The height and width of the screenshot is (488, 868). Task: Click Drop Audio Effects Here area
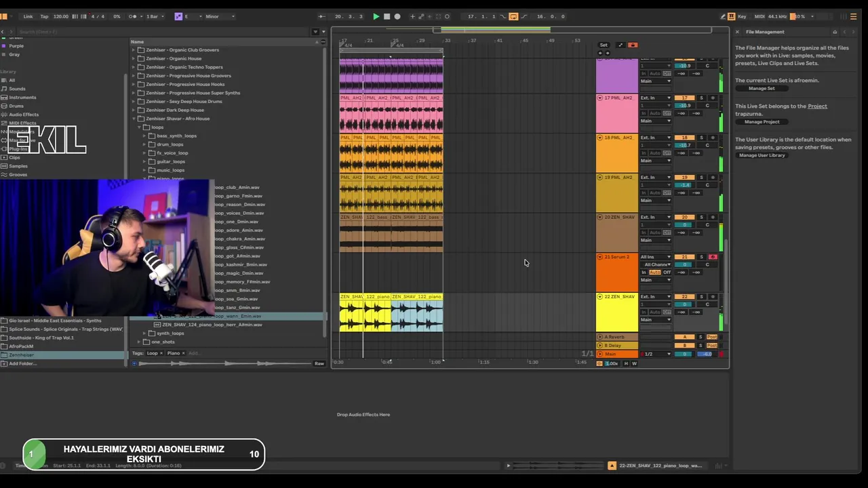[363, 415]
